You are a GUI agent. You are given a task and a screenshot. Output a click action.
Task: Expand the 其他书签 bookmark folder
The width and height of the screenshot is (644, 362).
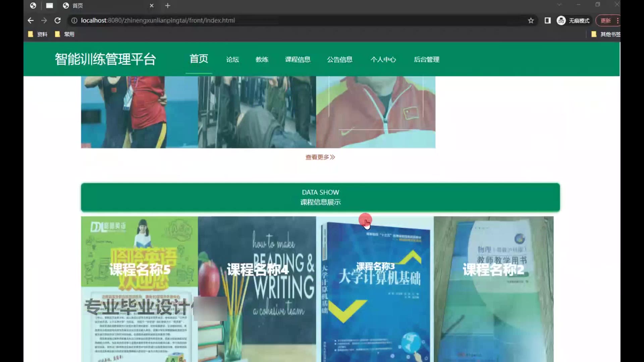point(606,34)
